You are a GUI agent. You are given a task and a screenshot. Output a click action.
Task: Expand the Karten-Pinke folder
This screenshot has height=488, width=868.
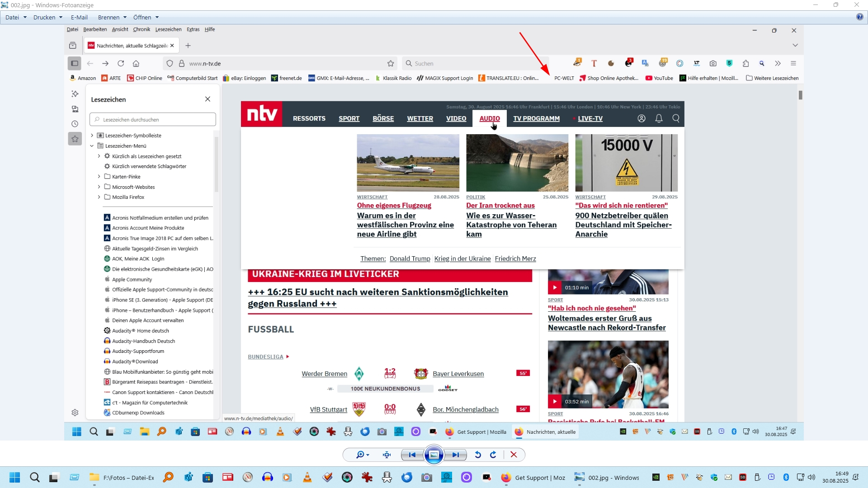pyautogui.click(x=99, y=177)
